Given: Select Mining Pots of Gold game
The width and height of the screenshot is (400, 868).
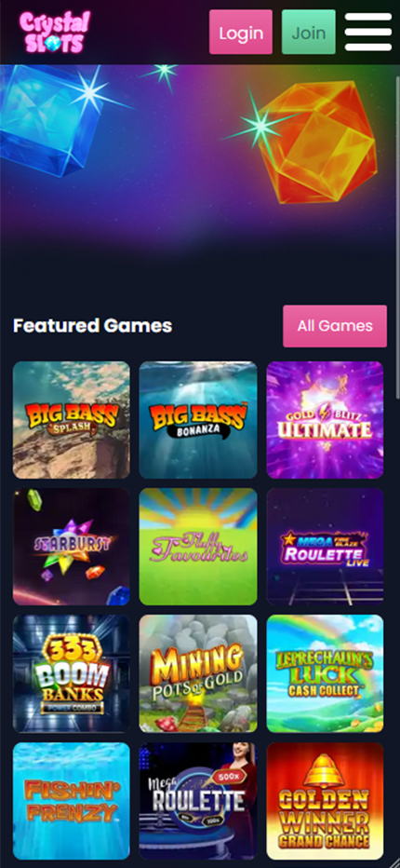Looking at the screenshot, I should [198, 673].
